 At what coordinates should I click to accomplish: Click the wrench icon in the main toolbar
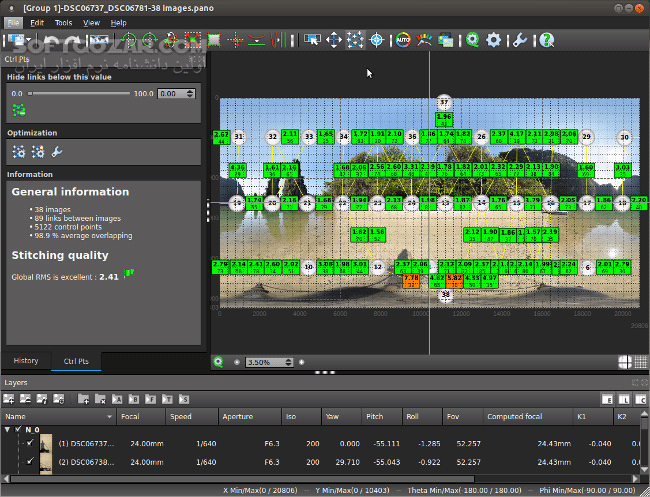tap(519, 40)
